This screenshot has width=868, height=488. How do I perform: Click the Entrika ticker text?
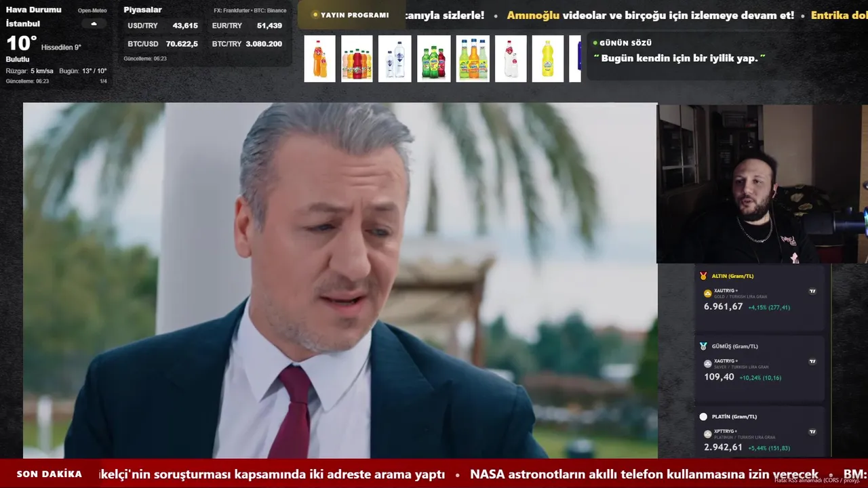click(x=839, y=15)
